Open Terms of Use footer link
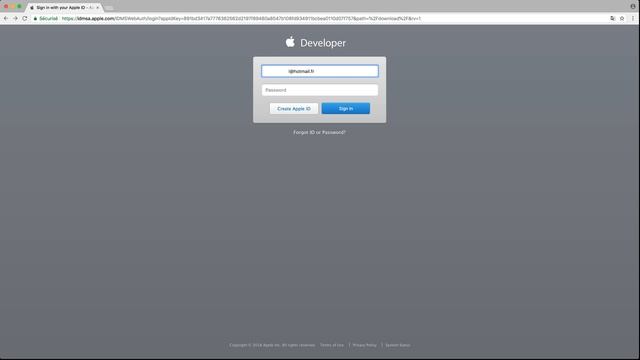Image resolution: width=640 pixels, height=360 pixels. 332,345
